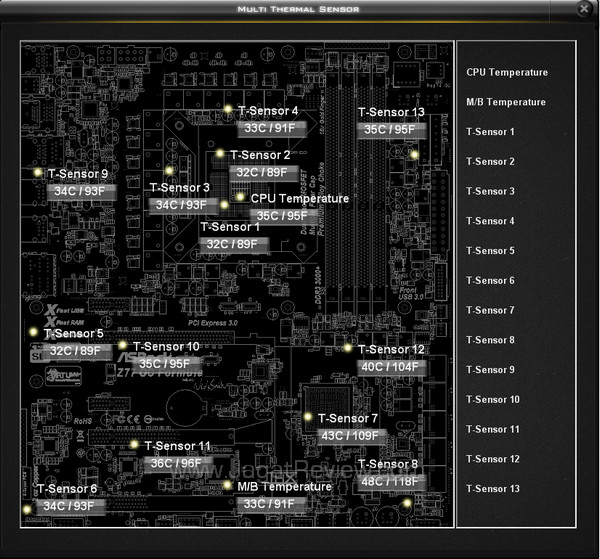Click the 43C / 109F reading for T-Sensor 7
600x559 pixels.
point(350,436)
